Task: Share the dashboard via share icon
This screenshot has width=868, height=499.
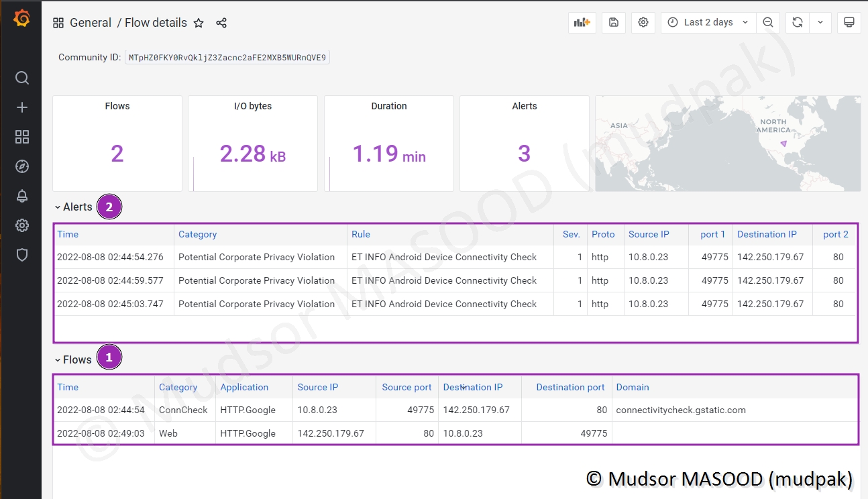Action: tap(221, 23)
